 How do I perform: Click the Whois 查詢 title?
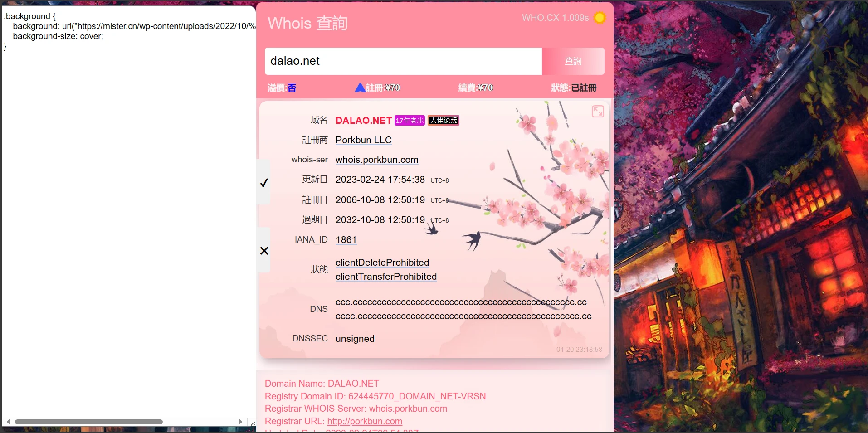(x=307, y=23)
